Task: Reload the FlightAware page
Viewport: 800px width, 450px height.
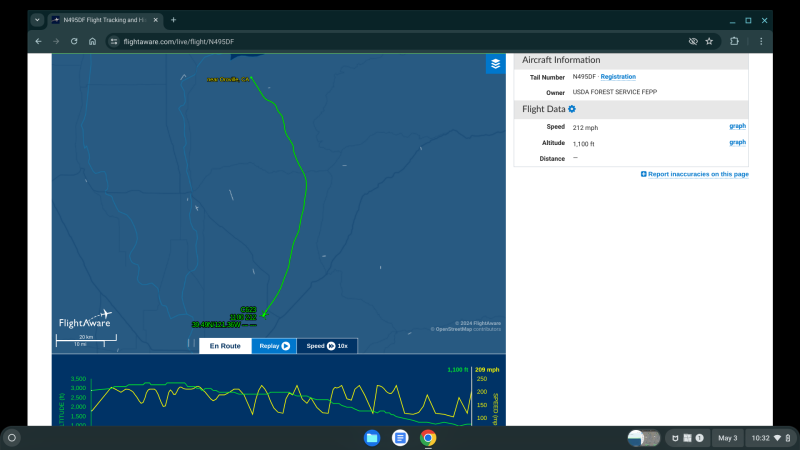Action: 74,41
